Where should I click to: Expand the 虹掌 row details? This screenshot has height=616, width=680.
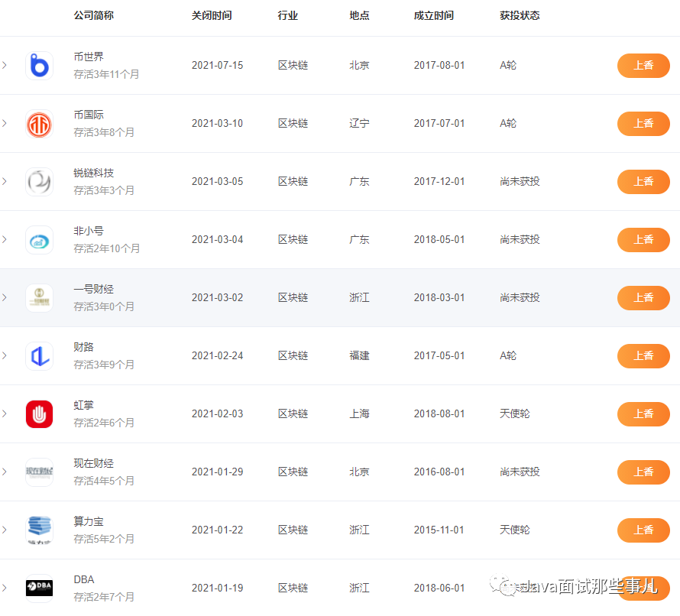tap(4, 413)
